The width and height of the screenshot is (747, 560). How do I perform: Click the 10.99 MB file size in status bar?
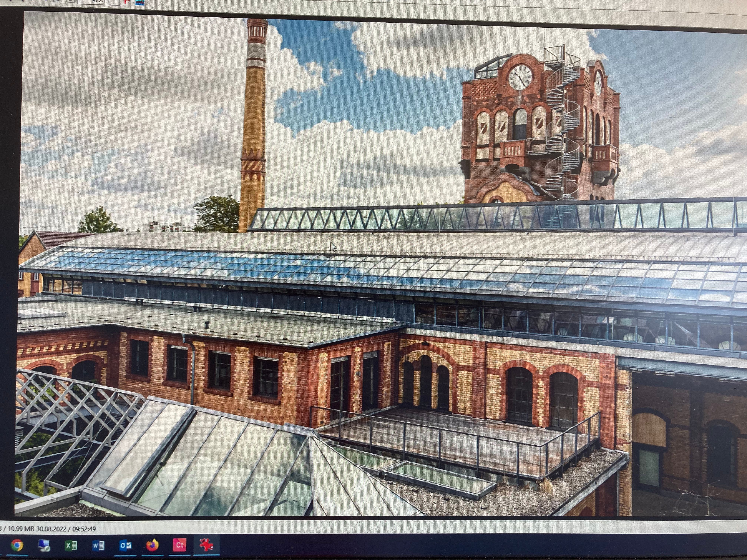(x=21, y=529)
